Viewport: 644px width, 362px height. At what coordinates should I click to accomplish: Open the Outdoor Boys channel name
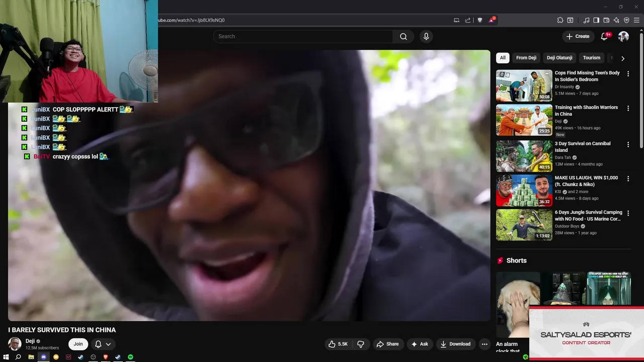[x=567, y=226]
